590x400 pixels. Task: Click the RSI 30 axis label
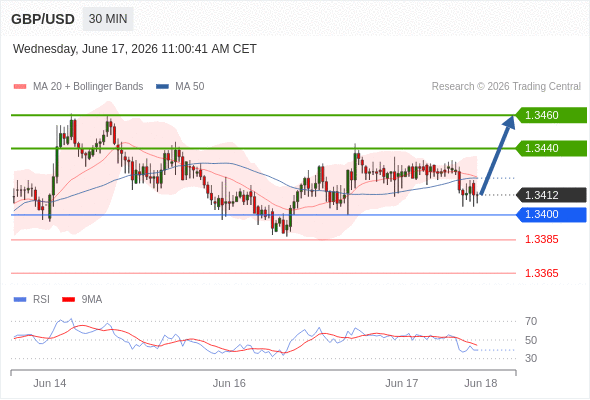coord(531,358)
